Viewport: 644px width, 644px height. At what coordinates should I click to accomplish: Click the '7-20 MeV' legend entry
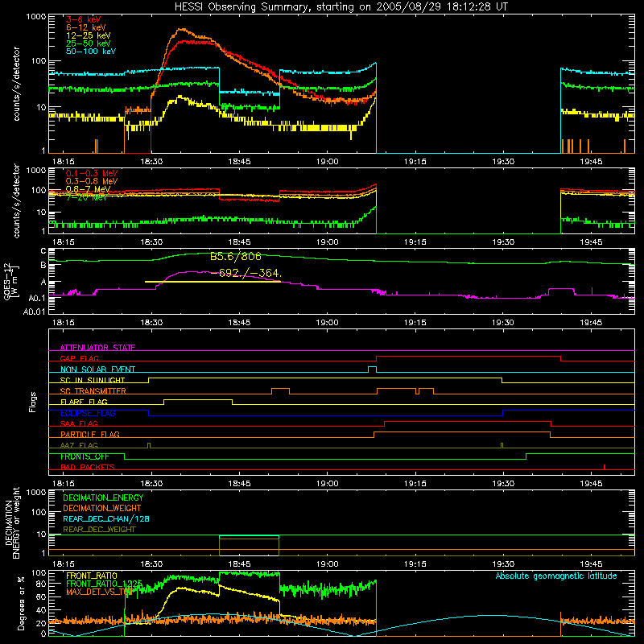coord(86,197)
